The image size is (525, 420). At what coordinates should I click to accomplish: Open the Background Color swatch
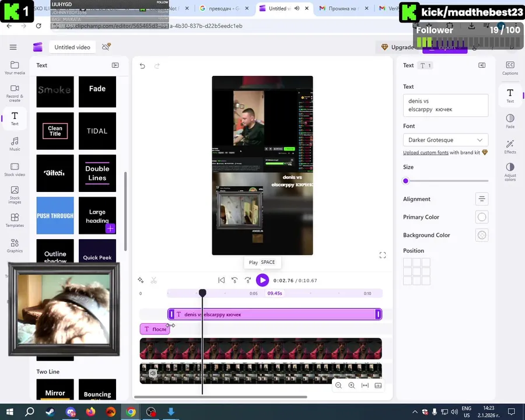[x=482, y=235]
